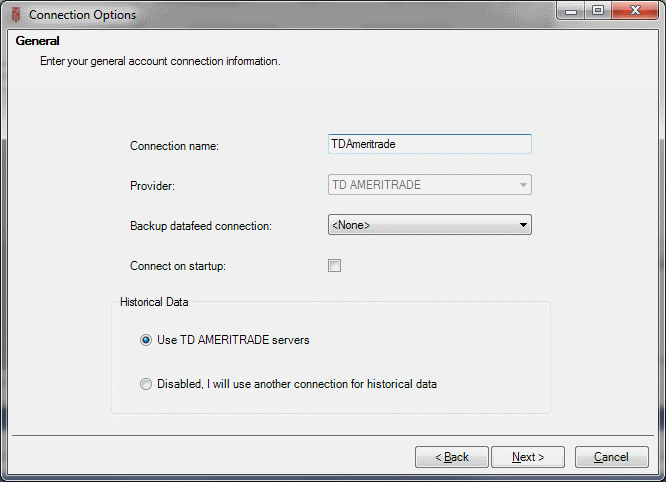Choose Disabled historical data radio option

click(147, 384)
